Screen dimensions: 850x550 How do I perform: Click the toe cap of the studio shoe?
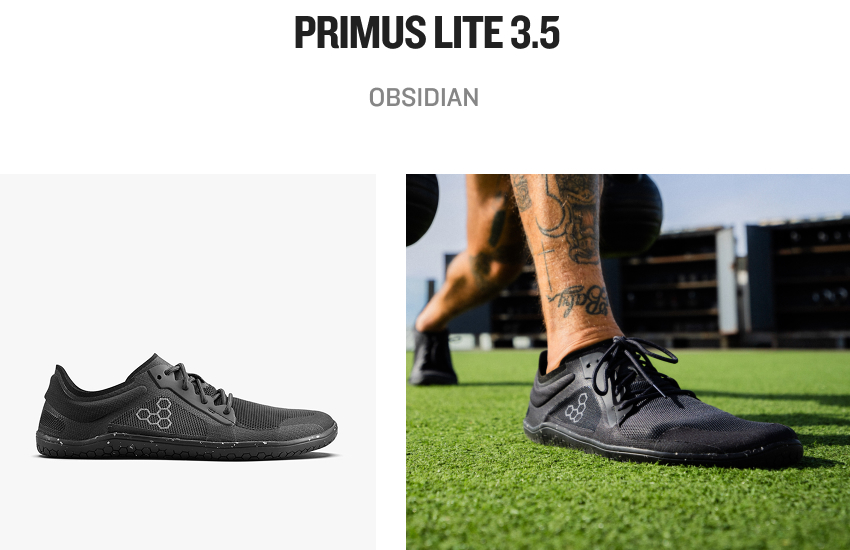(x=312, y=422)
